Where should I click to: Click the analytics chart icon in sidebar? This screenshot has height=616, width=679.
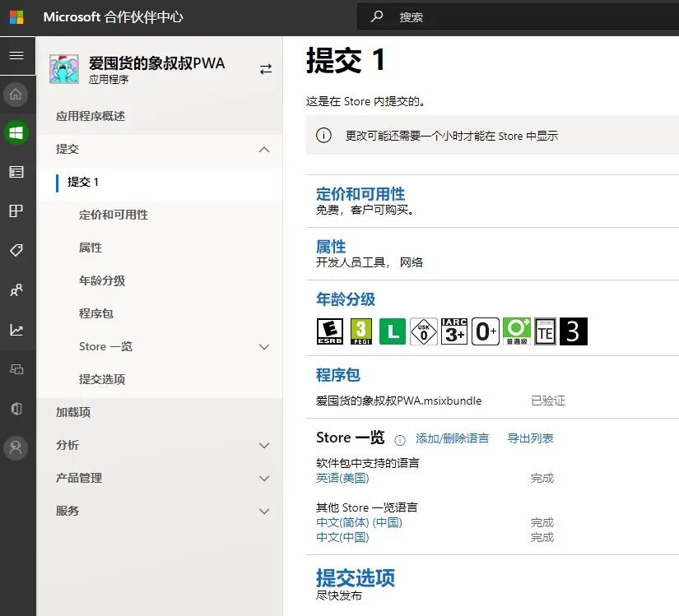click(17, 329)
